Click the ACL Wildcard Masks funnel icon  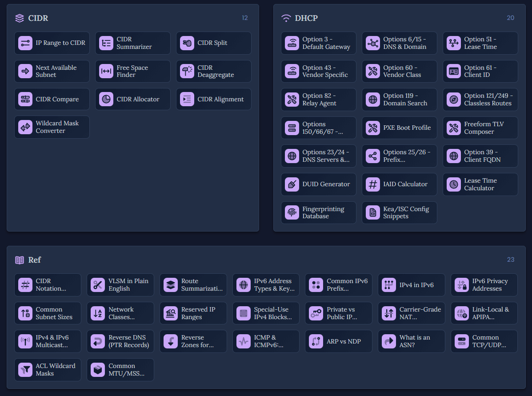coord(25,370)
